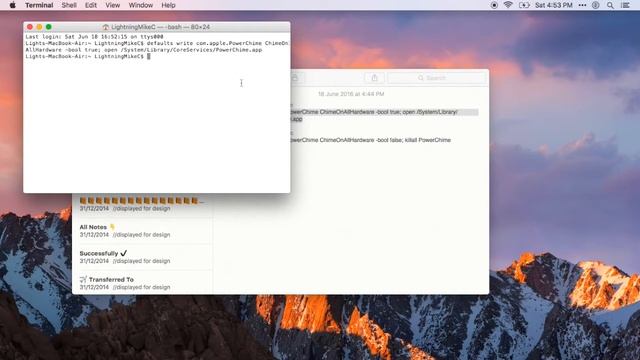640x360 pixels.
Task: Open the Apple menu
Action: (x=12, y=5)
